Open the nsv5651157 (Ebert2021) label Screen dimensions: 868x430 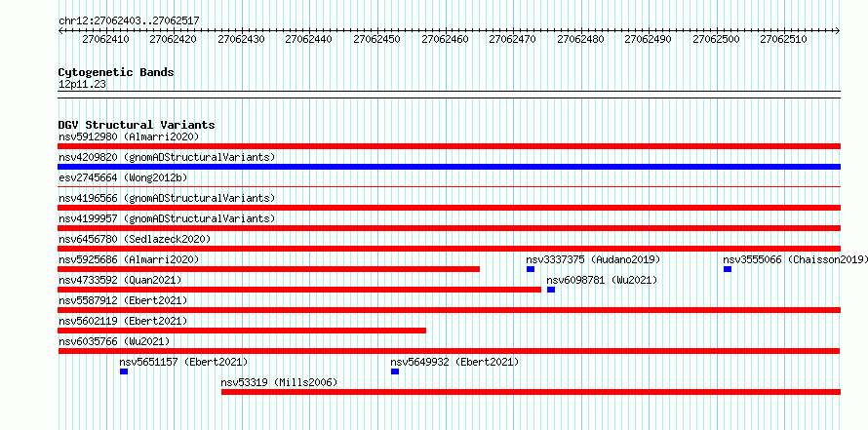[x=183, y=362]
